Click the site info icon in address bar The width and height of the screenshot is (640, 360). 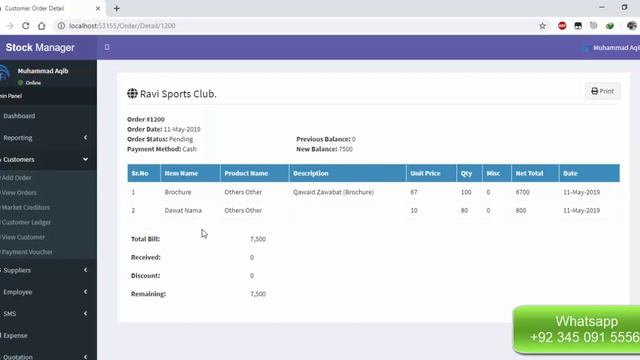[61, 26]
